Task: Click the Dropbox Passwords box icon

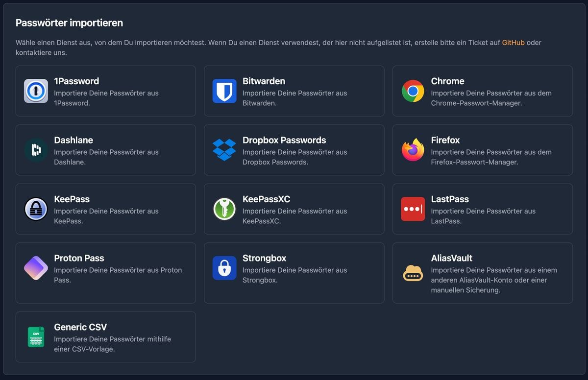Action: coord(224,150)
